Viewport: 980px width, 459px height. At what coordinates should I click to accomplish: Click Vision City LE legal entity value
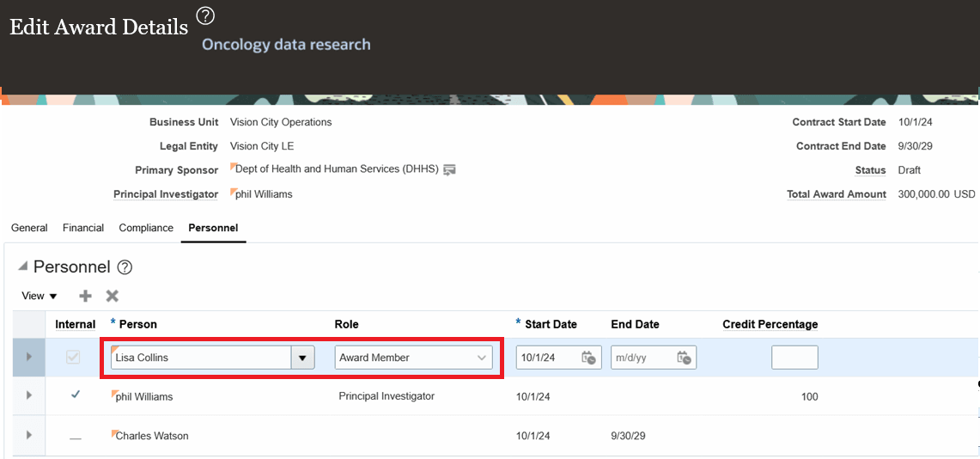click(x=262, y=146)
